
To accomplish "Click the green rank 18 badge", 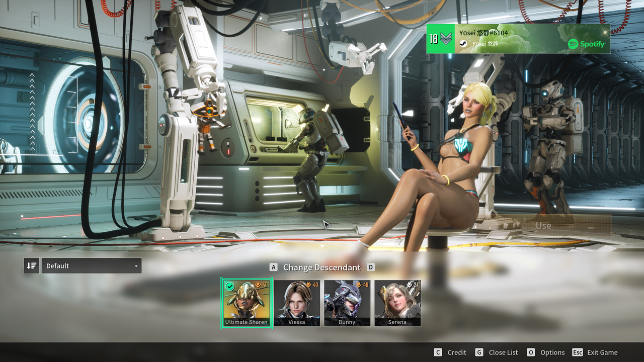I will point(441,39).
